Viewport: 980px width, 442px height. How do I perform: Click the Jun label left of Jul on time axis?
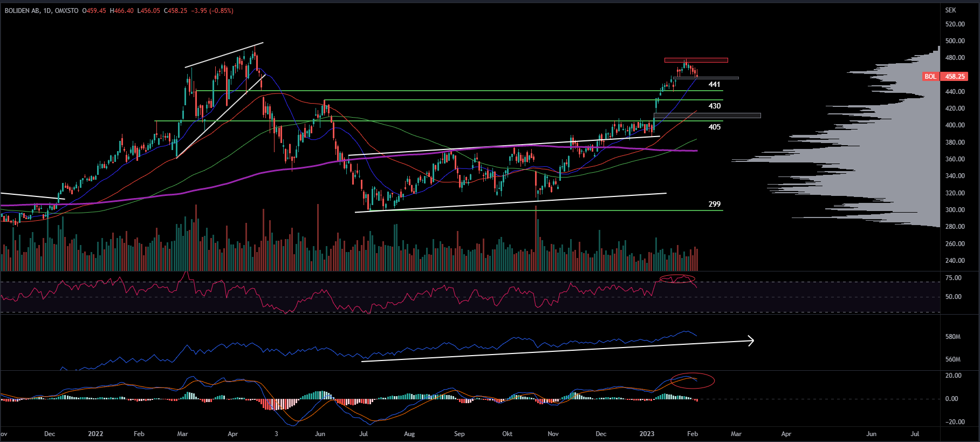(871, 434)
